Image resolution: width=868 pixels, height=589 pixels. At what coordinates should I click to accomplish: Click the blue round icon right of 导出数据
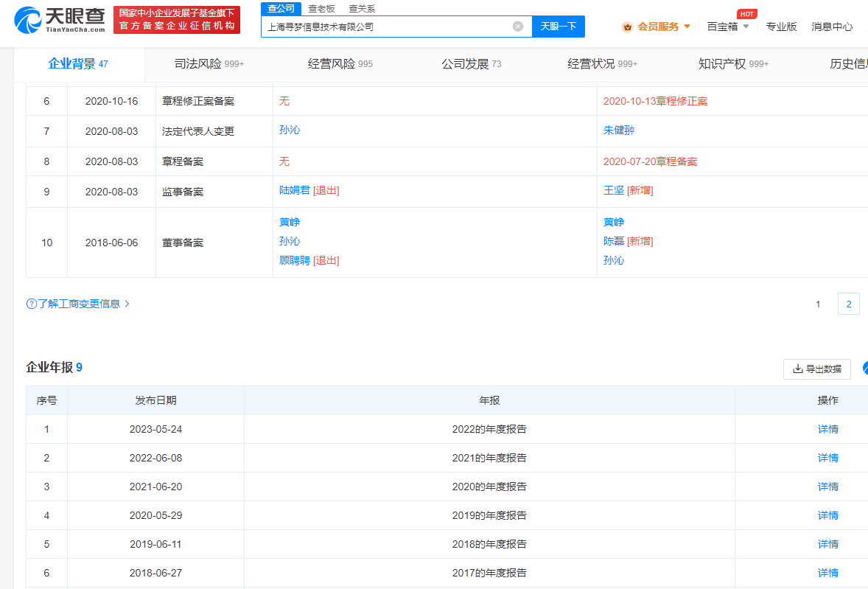pos(864,369)
